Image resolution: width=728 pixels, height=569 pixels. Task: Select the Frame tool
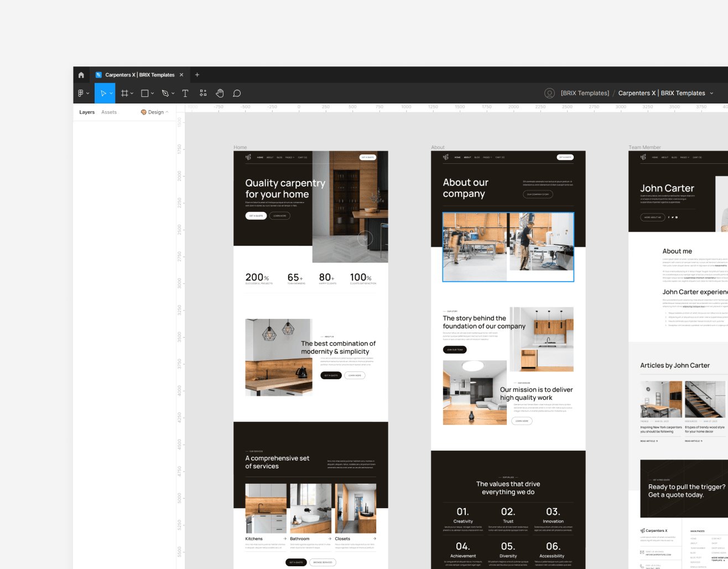pyautogui.click(x=124, y=93)
